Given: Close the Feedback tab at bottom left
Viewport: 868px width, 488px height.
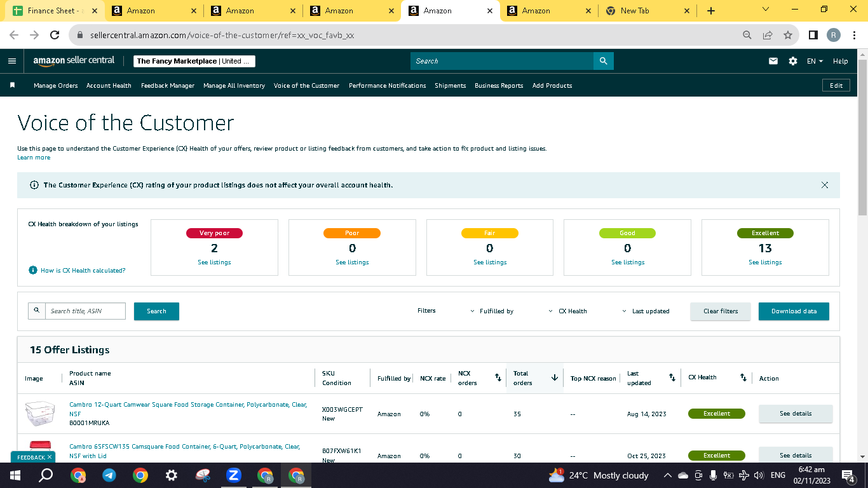Looking at the screenshot, I should [50, 457].
